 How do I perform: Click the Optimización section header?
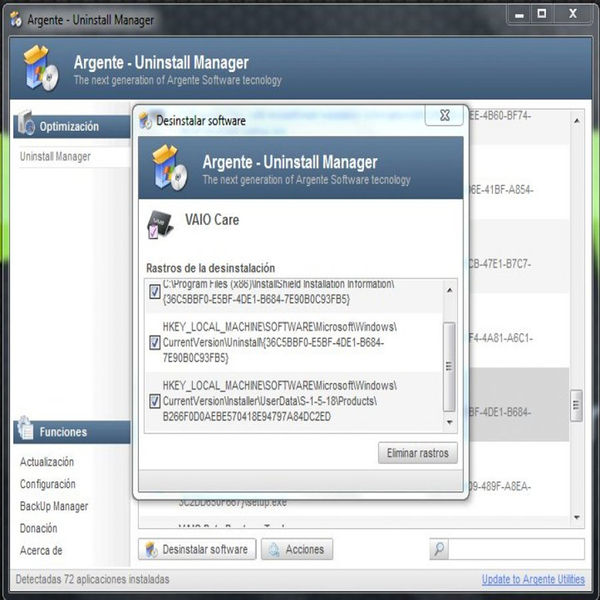click(72, 126)
